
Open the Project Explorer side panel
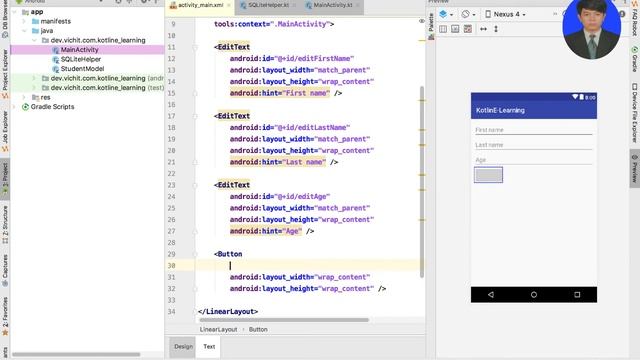click(5, 73)
